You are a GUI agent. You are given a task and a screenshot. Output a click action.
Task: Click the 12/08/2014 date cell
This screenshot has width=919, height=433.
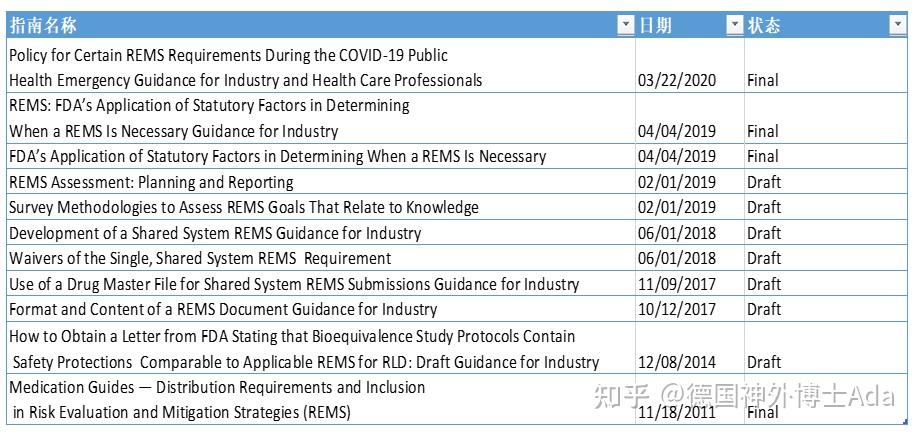tap(677, 362)
